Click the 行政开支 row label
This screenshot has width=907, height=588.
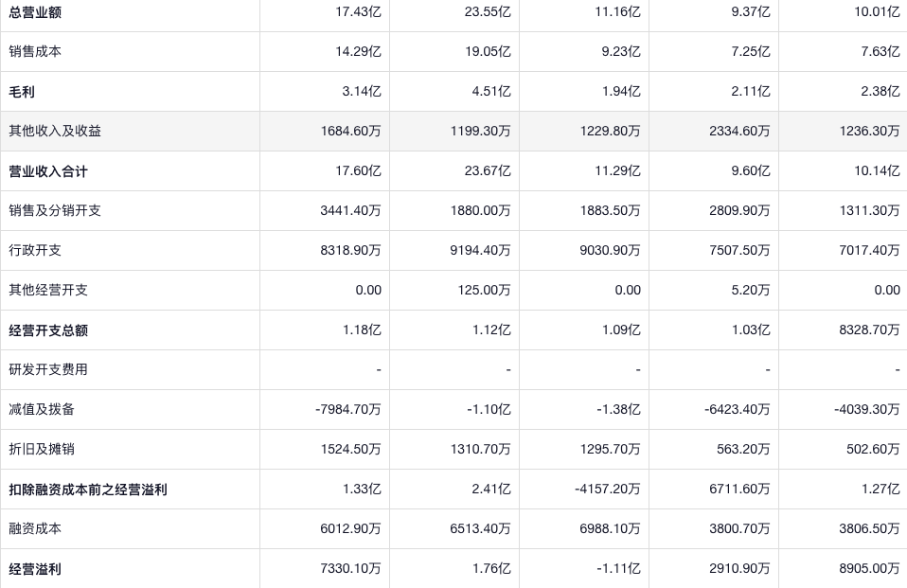click(x=36, y=250)
